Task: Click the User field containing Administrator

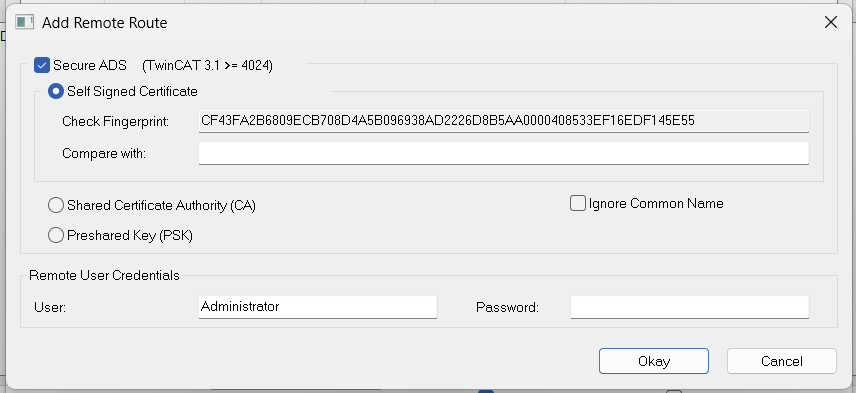Action: (318, 307)
